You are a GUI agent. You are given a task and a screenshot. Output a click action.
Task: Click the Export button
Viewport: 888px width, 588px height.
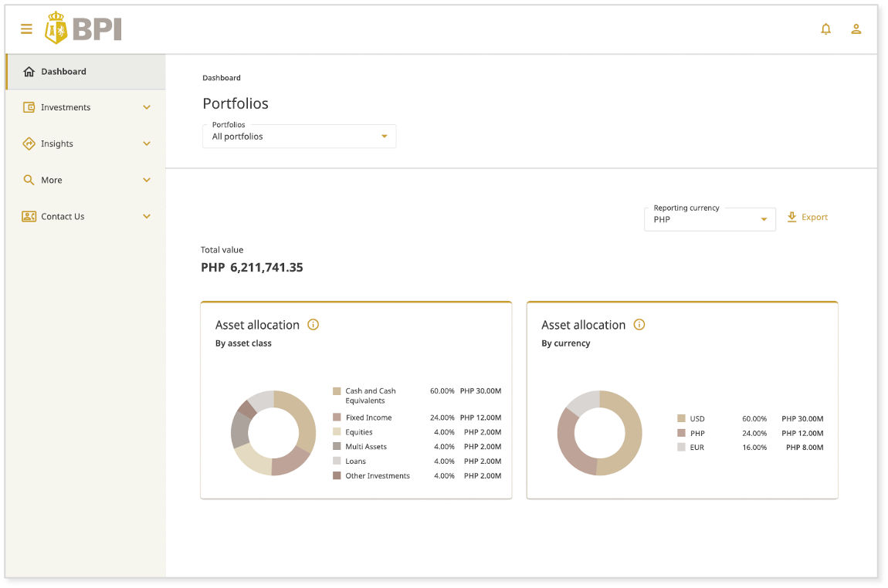(x=807, y=218)
